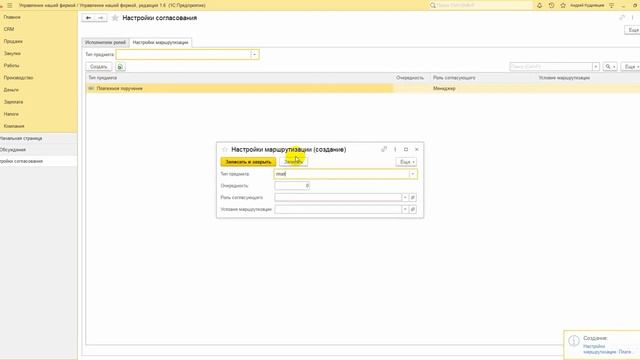Image resolution: width=640 pixels, height=360 pixels.
Task: Click the green copy-record icon beside Создать
Action: [120, 67]
